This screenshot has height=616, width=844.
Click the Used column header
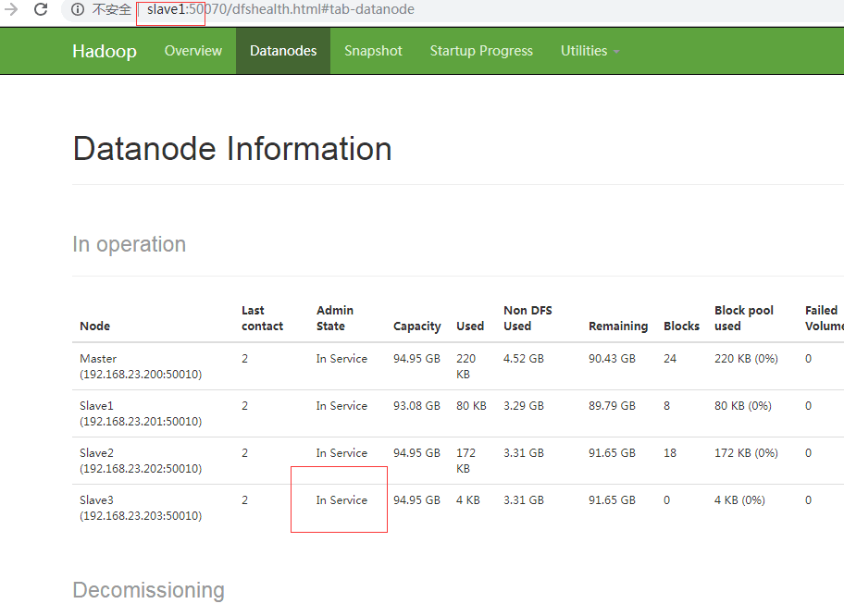(x=470, y=326)
